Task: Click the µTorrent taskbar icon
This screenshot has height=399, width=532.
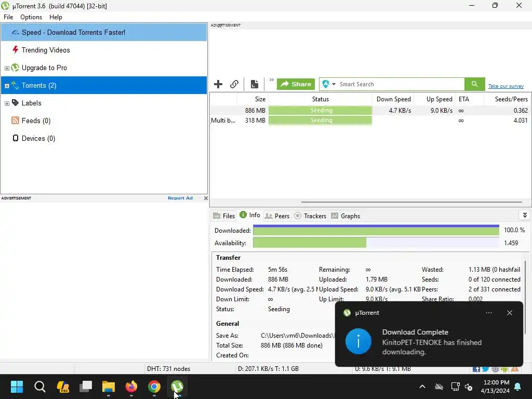Action: point(177,387)
